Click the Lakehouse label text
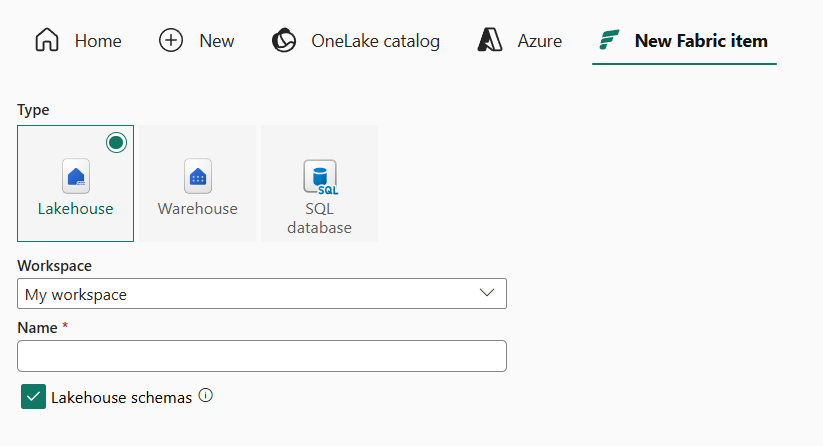The height and width of the screenshot is (446, 823). click(x=76, y=209)
